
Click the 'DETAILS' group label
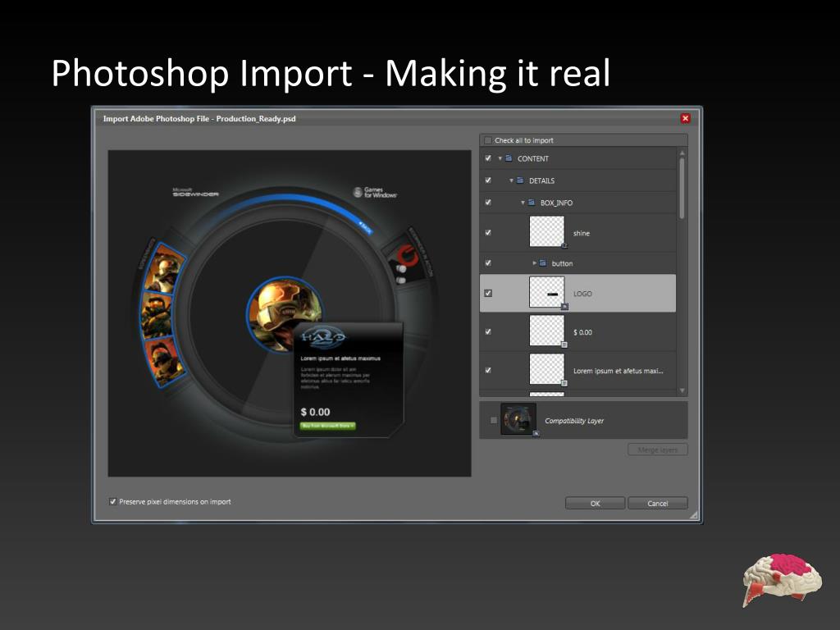(x=541, y=180)
